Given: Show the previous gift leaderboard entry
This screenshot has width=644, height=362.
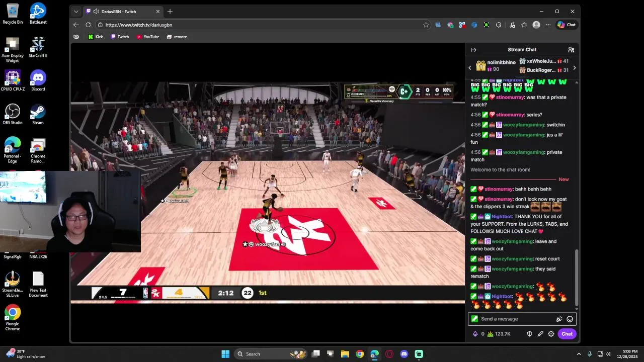Looking at the screenshot, I should (470, 67).
